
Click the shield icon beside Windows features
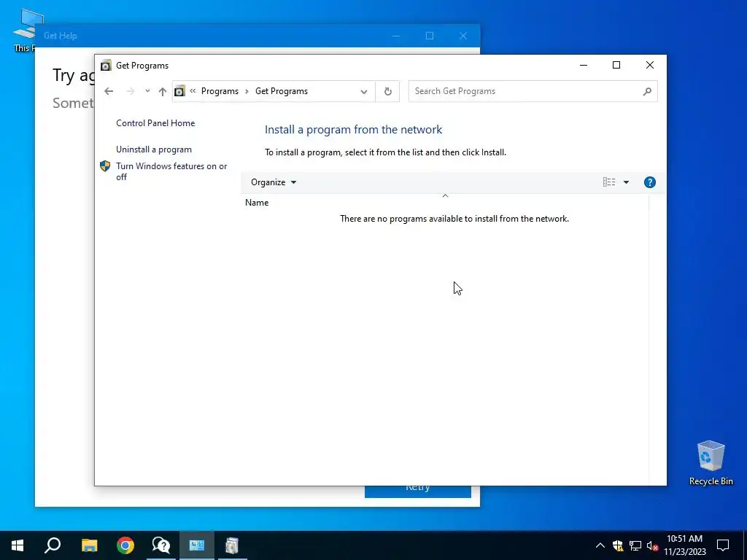pyautogui.click(x=105, y=166)
